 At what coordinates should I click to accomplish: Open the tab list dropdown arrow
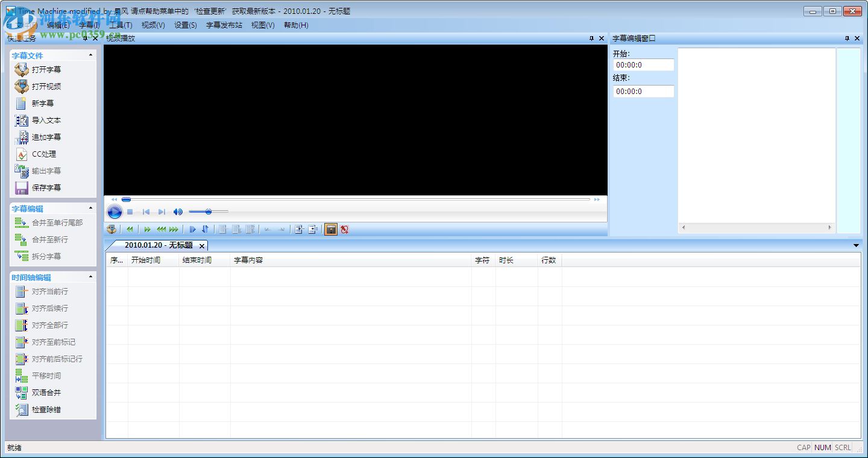[x=856, y=245]
